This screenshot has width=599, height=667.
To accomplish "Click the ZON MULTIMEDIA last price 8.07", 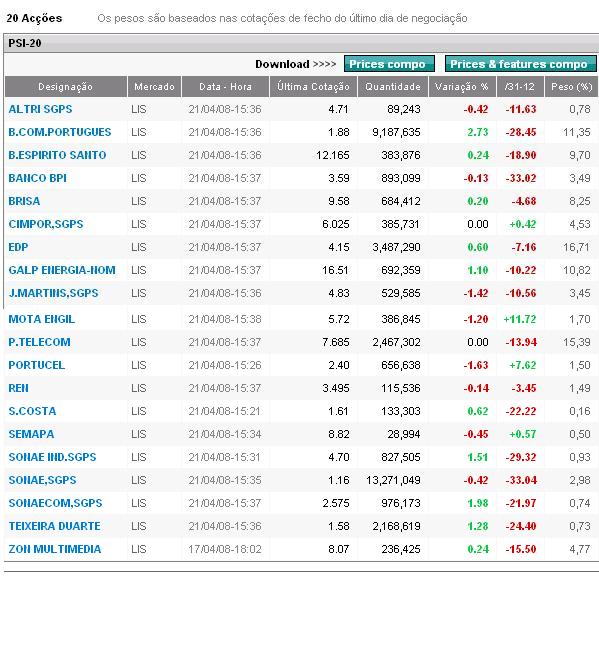I will (x=339, y=549).
